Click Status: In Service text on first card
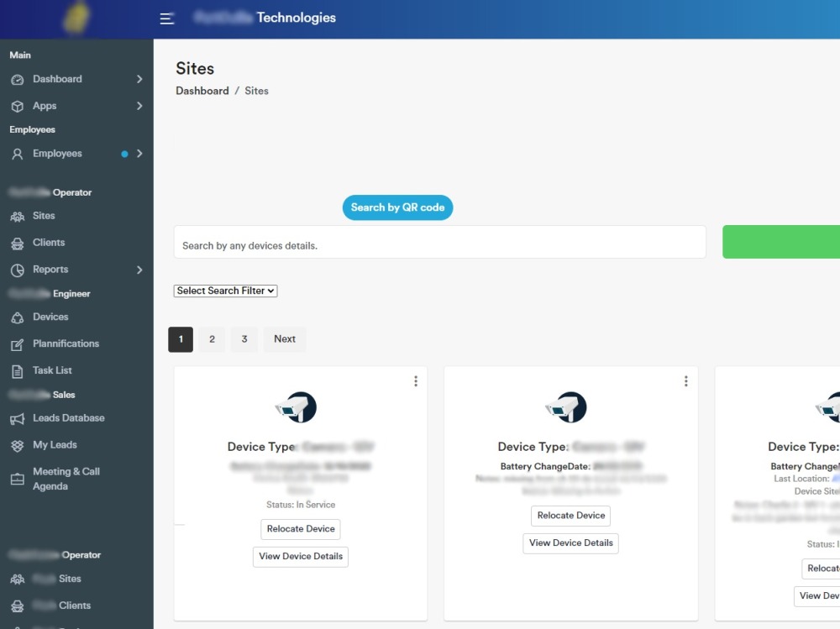This screenshot has height=629, width=840. 301,505
